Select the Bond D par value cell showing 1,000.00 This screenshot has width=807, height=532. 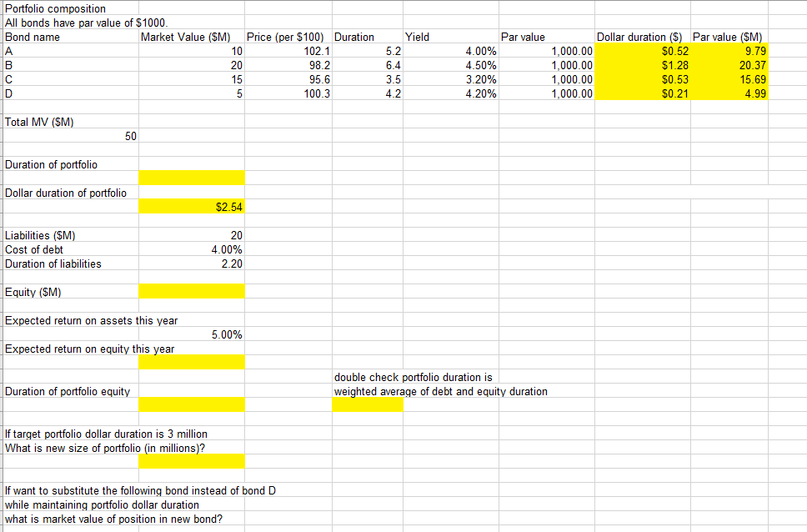546,93
